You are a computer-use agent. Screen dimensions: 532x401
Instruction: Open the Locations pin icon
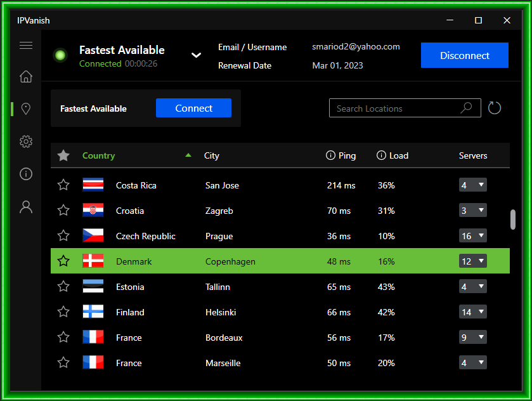[x=26, y=108]
